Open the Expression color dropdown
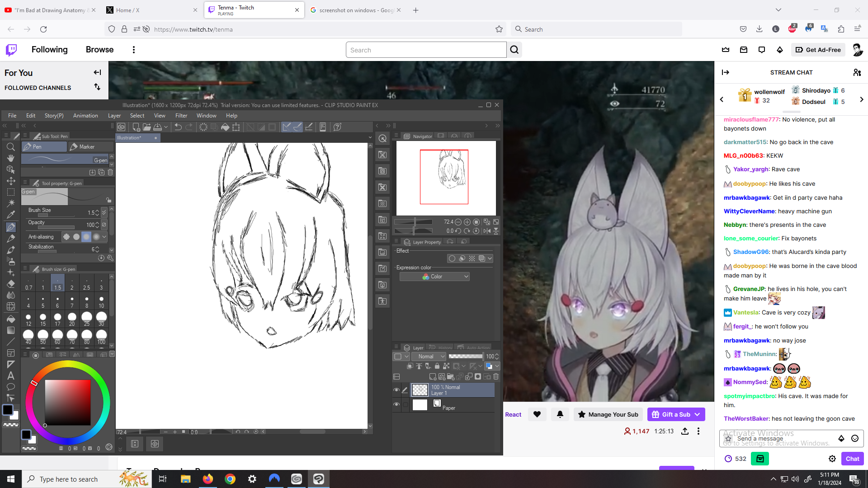 point(434,277)
